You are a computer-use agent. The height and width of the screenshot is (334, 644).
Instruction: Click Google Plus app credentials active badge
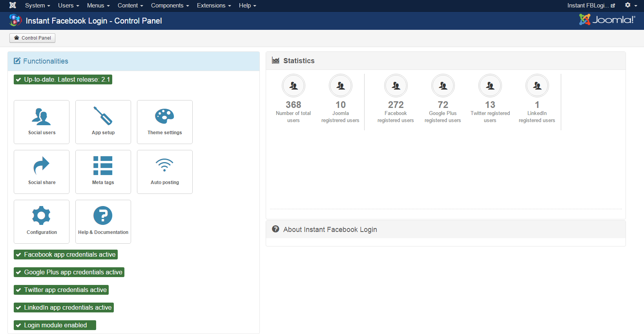pyautogui.click(x=69, y=272)
